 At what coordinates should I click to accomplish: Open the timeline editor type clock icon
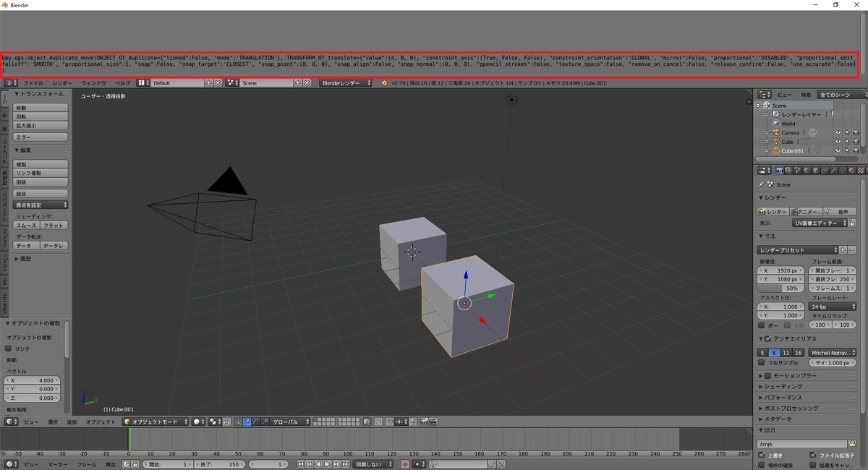tap(11, 464)
